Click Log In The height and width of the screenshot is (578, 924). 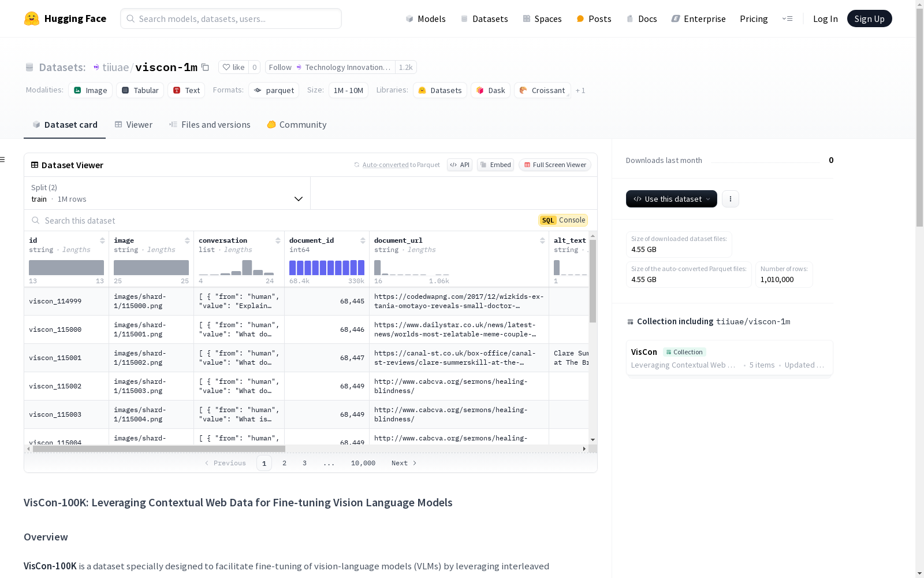(825, 18)
